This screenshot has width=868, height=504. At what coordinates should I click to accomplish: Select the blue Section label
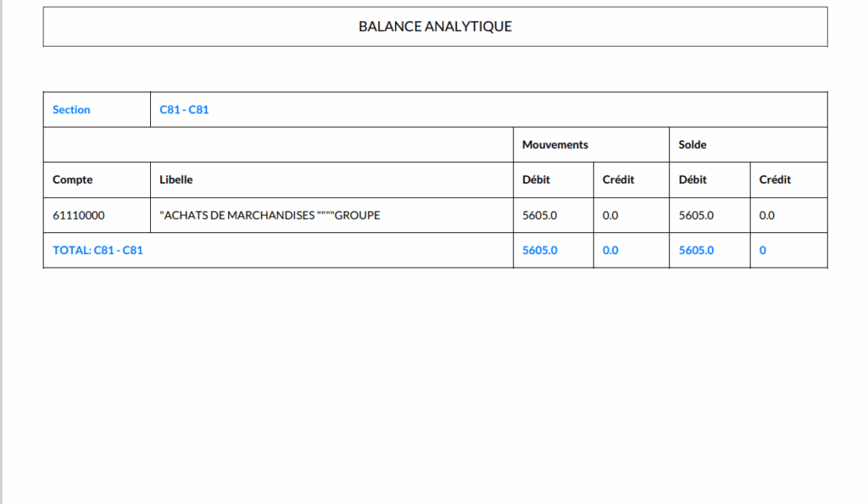71,110
